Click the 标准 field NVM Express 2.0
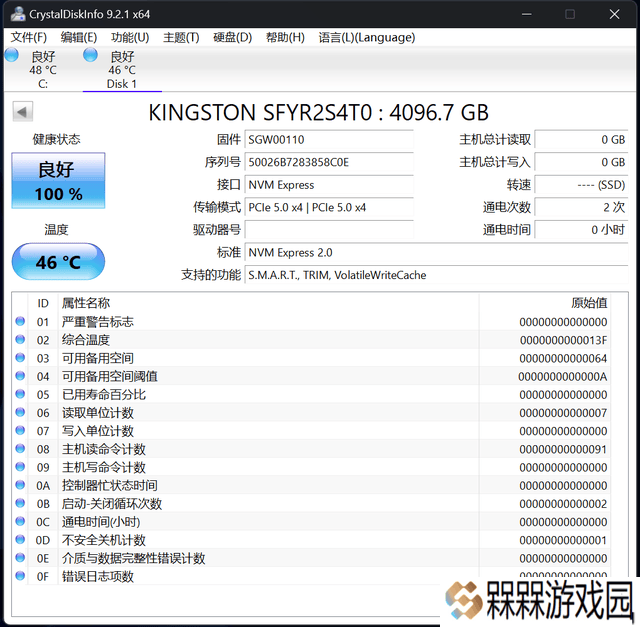 pos(436,252)
